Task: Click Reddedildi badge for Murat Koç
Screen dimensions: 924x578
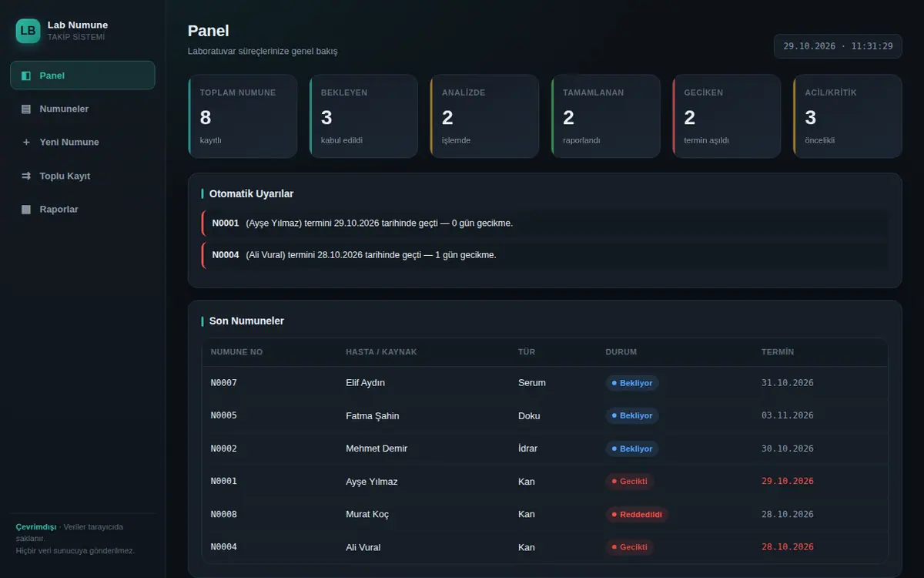Action: pyautogui.click(x=637, y=514)
